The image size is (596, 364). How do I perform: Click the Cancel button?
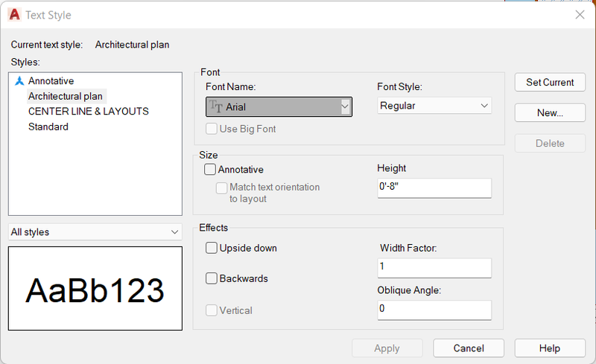coord(469,348)
